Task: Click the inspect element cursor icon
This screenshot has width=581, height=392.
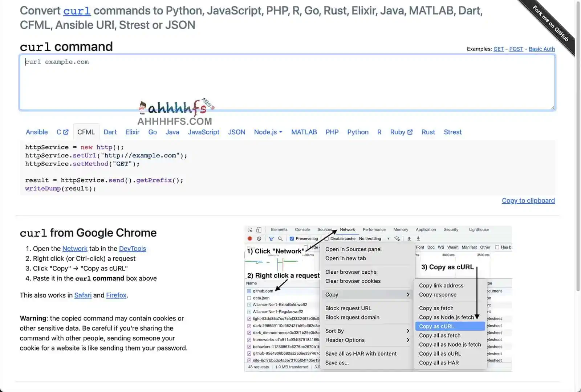Action: pyautogui.click(x=250, y=230)
